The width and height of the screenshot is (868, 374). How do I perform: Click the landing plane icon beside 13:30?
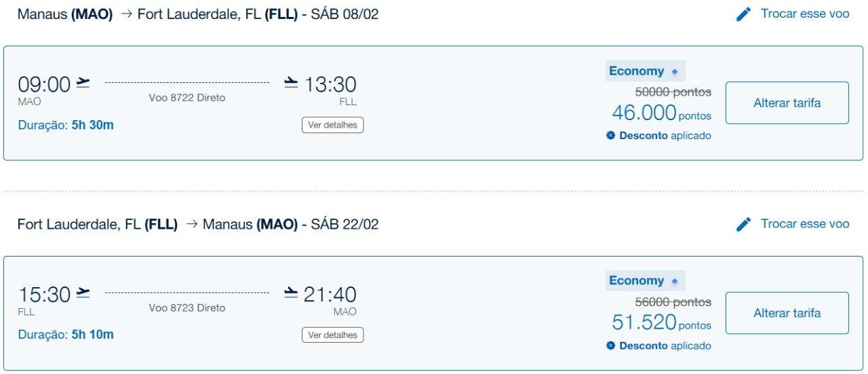click(291, 83)
